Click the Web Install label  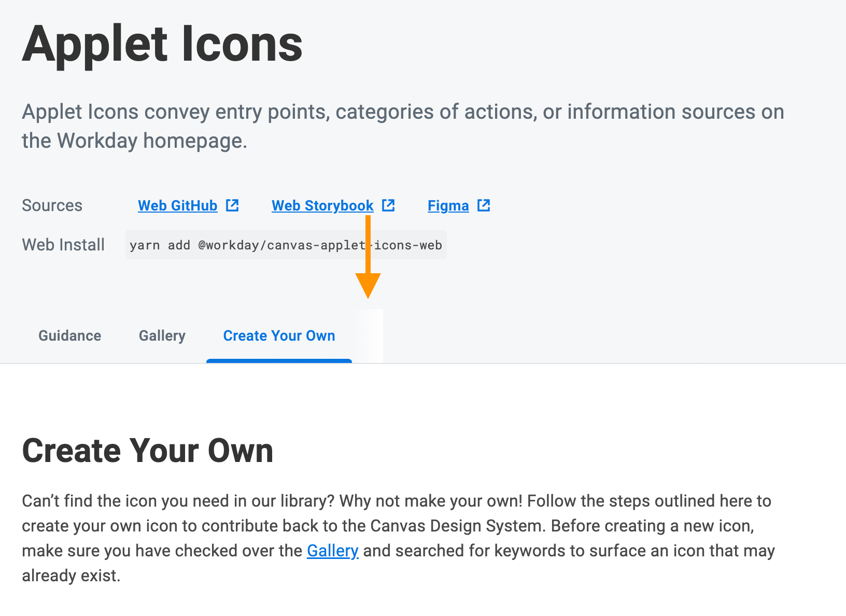(63, 245)
